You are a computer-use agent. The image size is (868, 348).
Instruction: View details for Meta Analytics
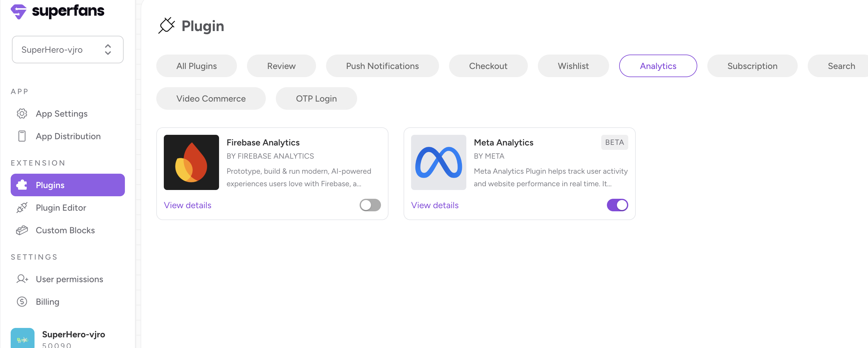point(435,205)
